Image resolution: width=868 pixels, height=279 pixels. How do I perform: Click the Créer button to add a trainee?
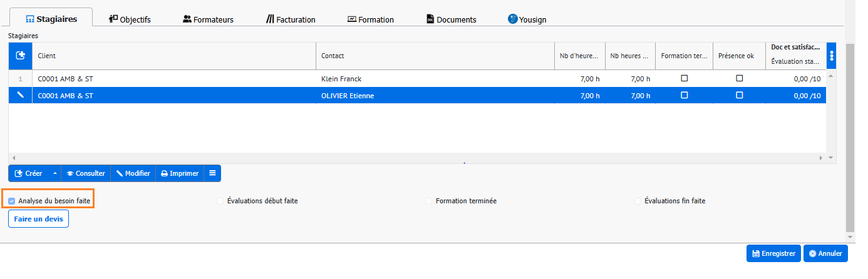point(29,173)
